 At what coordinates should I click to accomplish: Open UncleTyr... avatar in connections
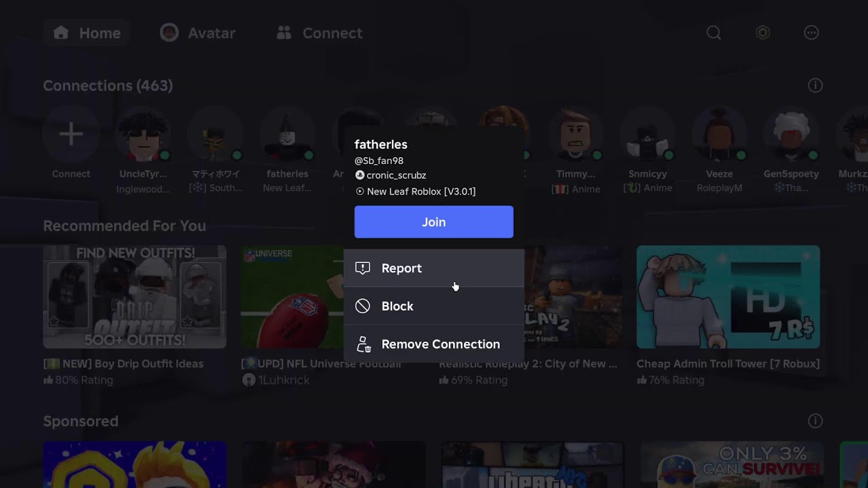143,134
